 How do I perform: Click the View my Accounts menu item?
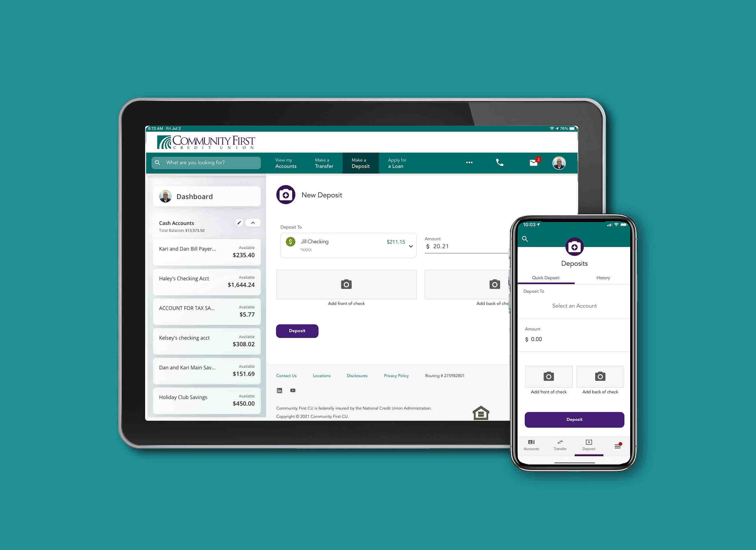(x=286, y=163)
